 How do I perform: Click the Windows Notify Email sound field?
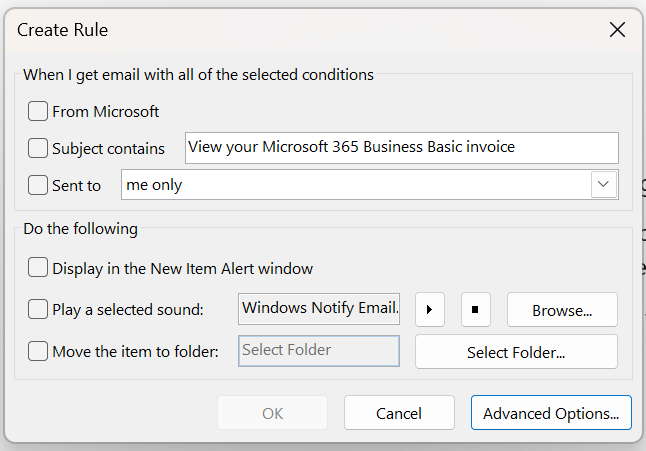(319, 309)
